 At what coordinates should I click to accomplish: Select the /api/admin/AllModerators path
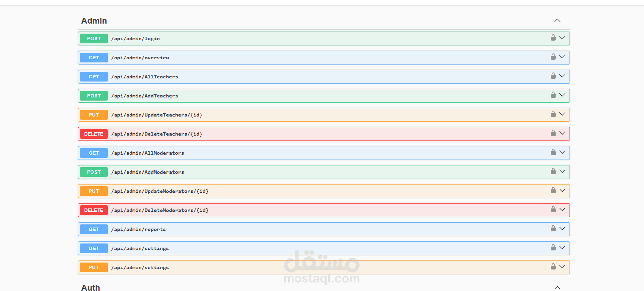[148, 153]
